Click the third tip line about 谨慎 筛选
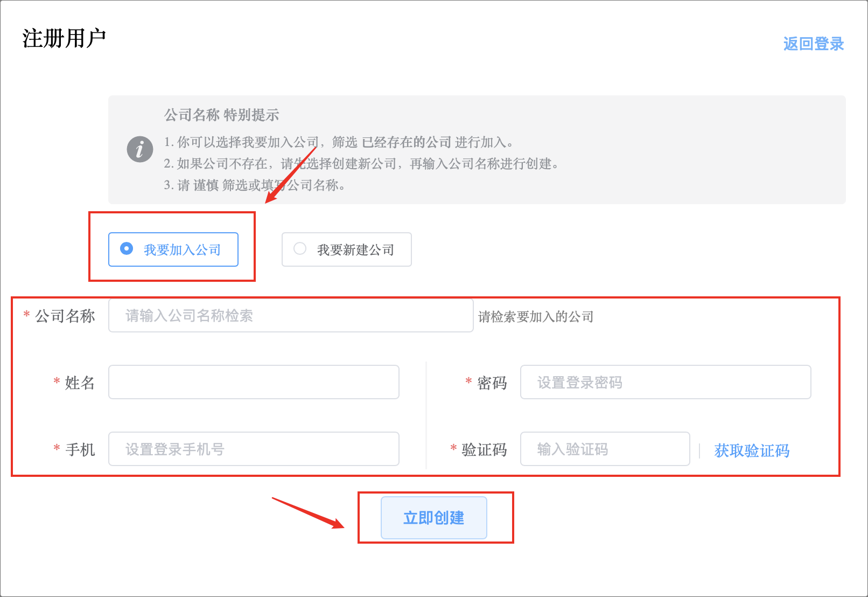 [255, 185]
